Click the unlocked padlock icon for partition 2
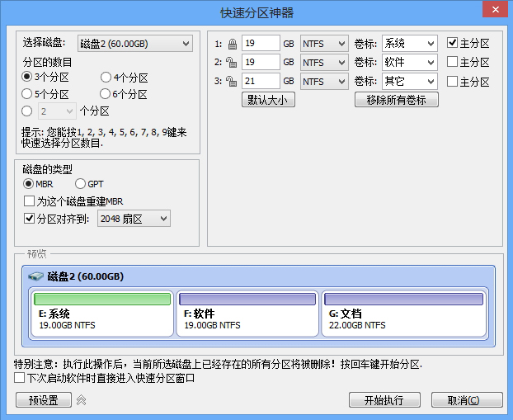Viewport: 513px width, 420px height. (231, 62)
